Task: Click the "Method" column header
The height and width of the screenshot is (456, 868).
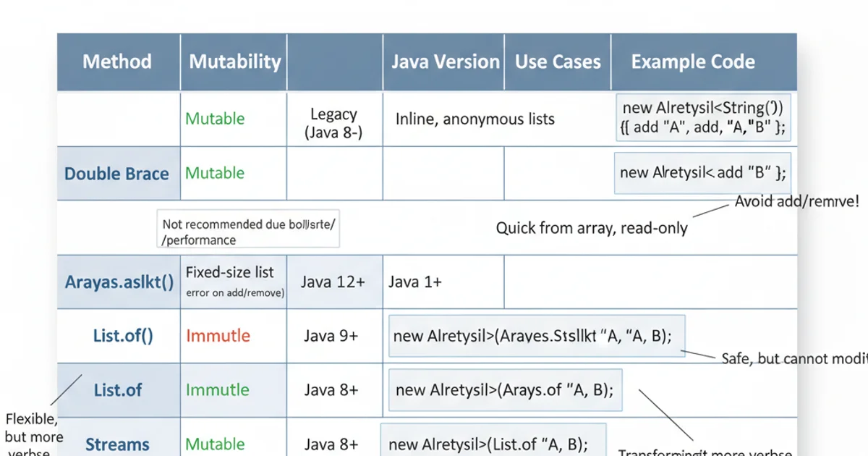Action: pos(117,62)
